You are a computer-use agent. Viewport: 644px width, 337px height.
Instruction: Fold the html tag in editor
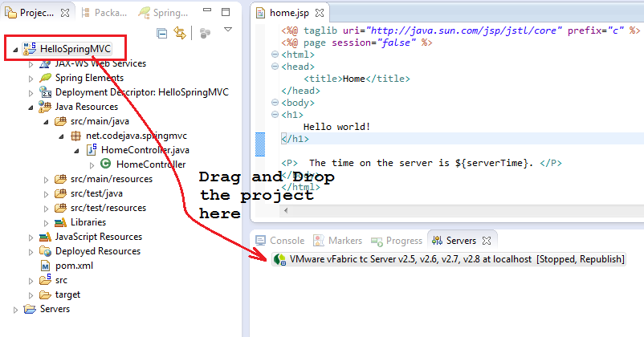275,55
